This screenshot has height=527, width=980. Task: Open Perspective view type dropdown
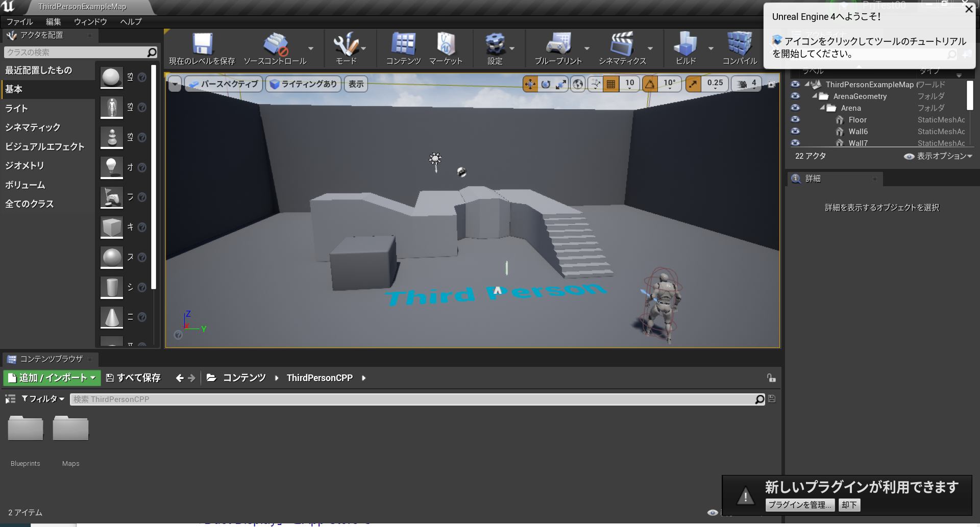click(x=224, y=84)
